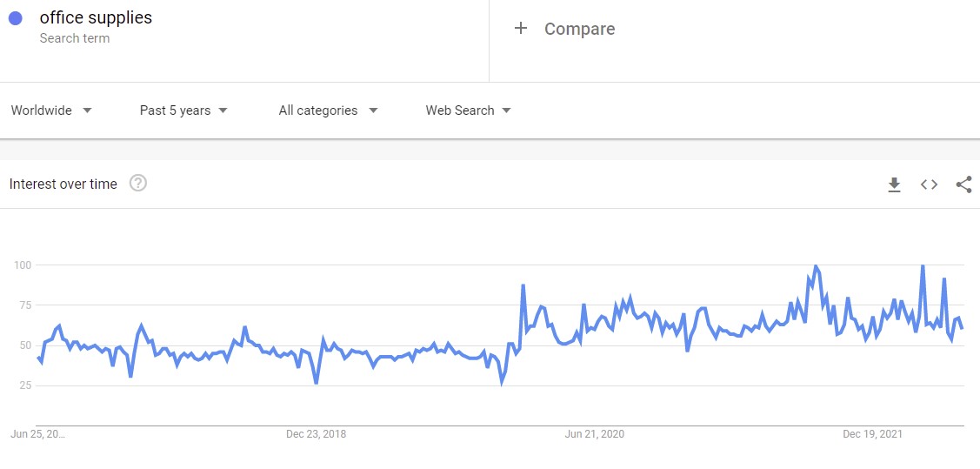Select the Dec 23, 2018 axis label
The height and width of the screenshot is (469, 980).
(316, 434)
